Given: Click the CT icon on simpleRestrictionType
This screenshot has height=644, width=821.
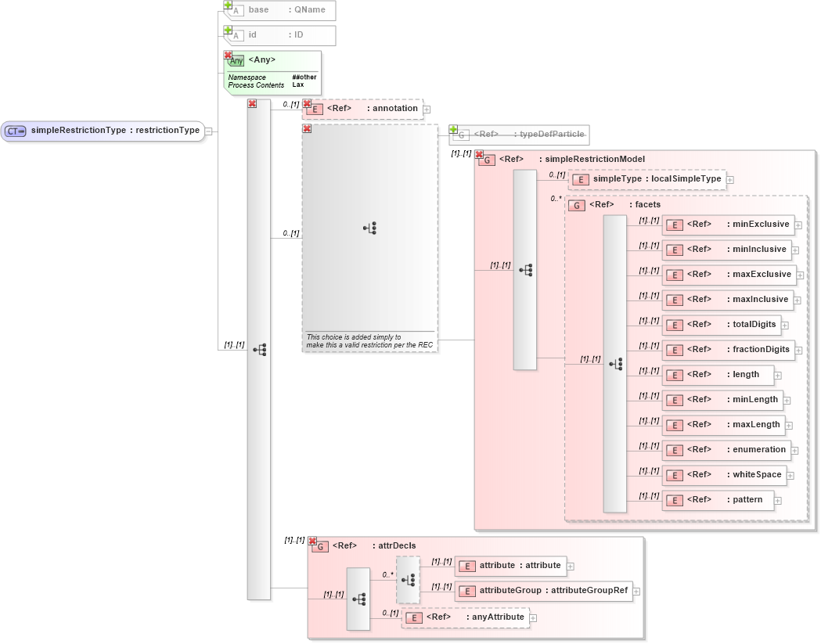Looking at the screenshot, I should (x=14, y=130).
